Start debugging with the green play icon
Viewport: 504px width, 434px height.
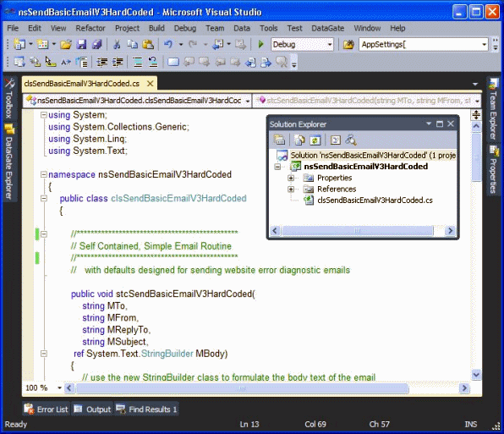pyautogui.click(x=260, y=44)
